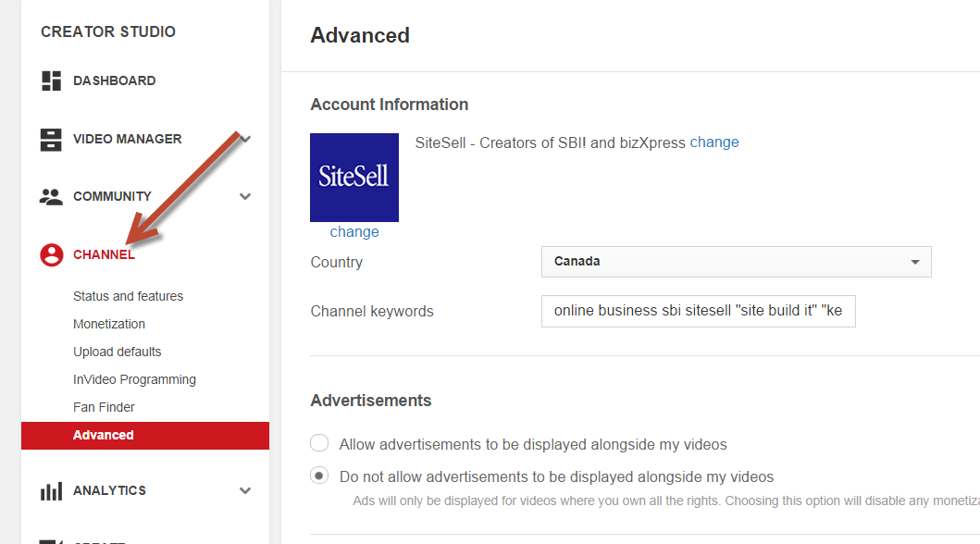980x544 pixels.
Task: Click the red Channel person icon
Action: coord(52,254)
